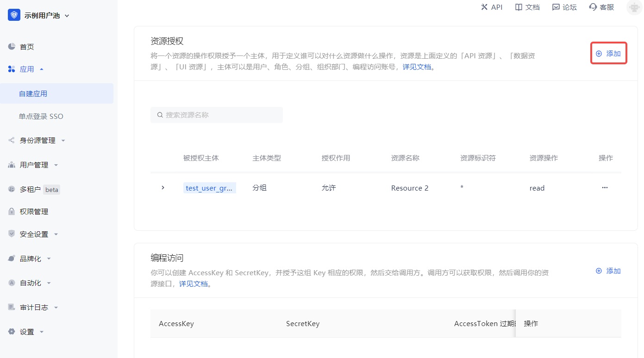Click 添加 button in 资源授权 section
The height and width of the screenshot is (358, 644).
click(x=608, y=54)
